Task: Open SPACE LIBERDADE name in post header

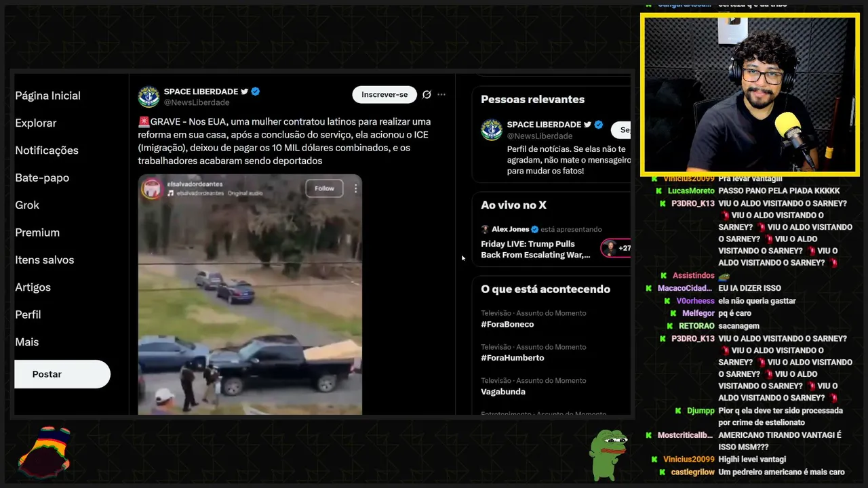Action: click(x=201, y=91)
